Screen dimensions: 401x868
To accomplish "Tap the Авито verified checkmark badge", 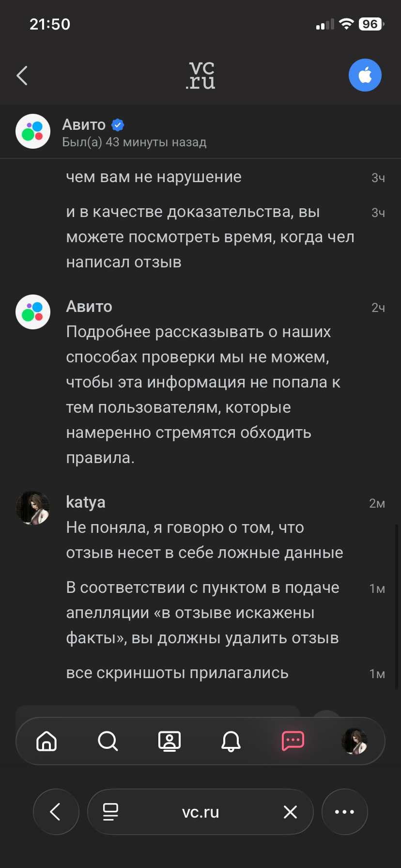I will tap(118, 125).
